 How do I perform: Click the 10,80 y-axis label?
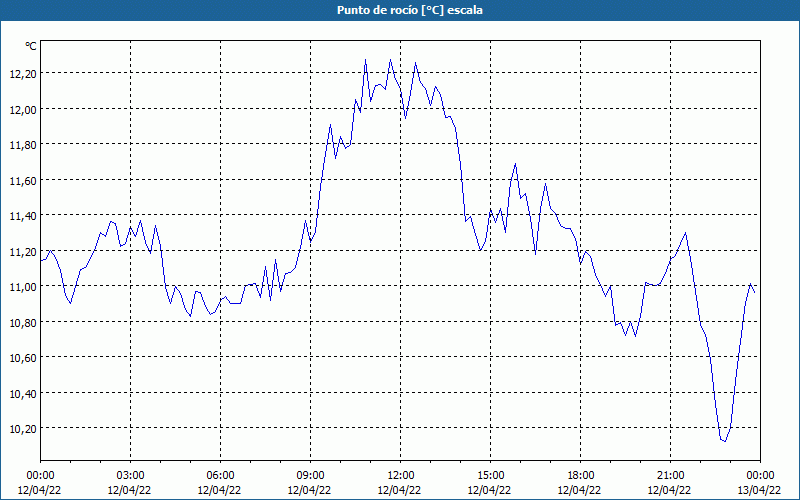click(23, 322)
